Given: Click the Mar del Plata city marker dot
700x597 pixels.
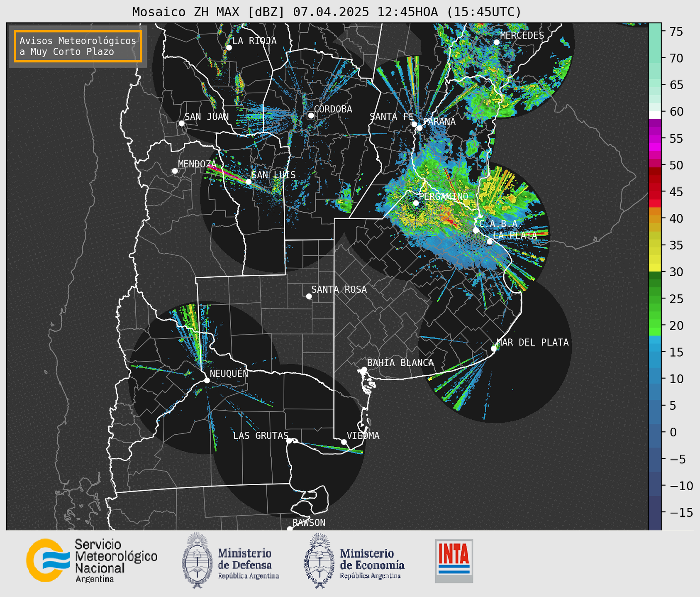Looking at the screenshot, I should coord(494,349).
